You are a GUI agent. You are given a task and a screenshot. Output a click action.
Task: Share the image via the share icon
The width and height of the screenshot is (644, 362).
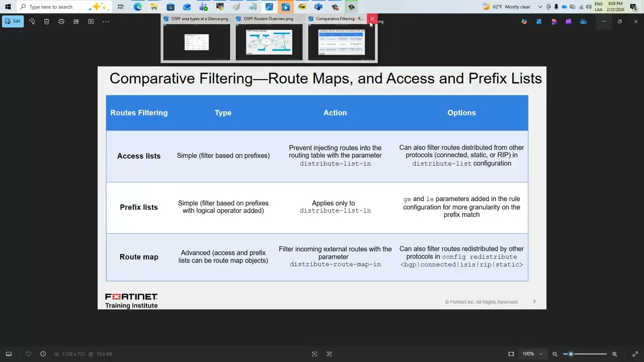pyautogui.click(x=76, y=22)
